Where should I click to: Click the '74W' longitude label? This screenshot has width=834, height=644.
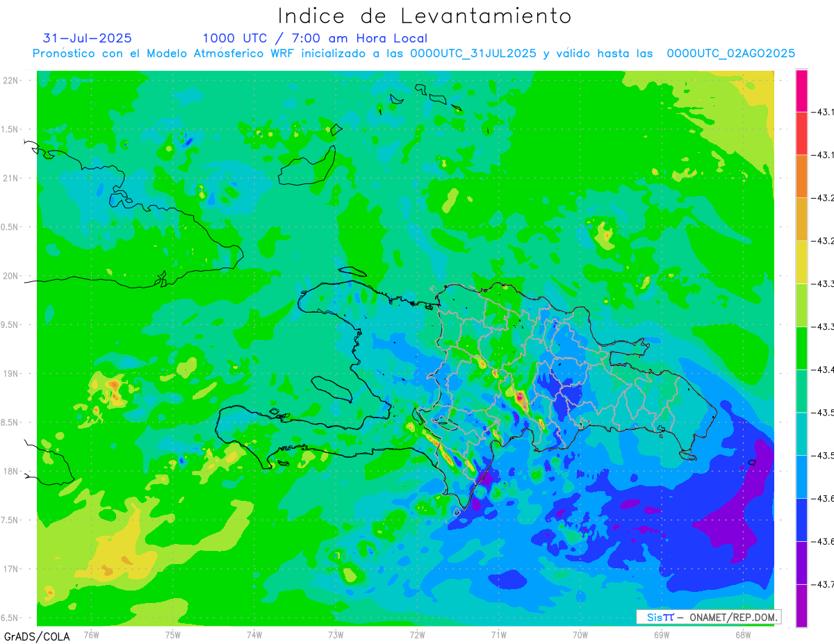pyautogui.click(x=254, y=634)
